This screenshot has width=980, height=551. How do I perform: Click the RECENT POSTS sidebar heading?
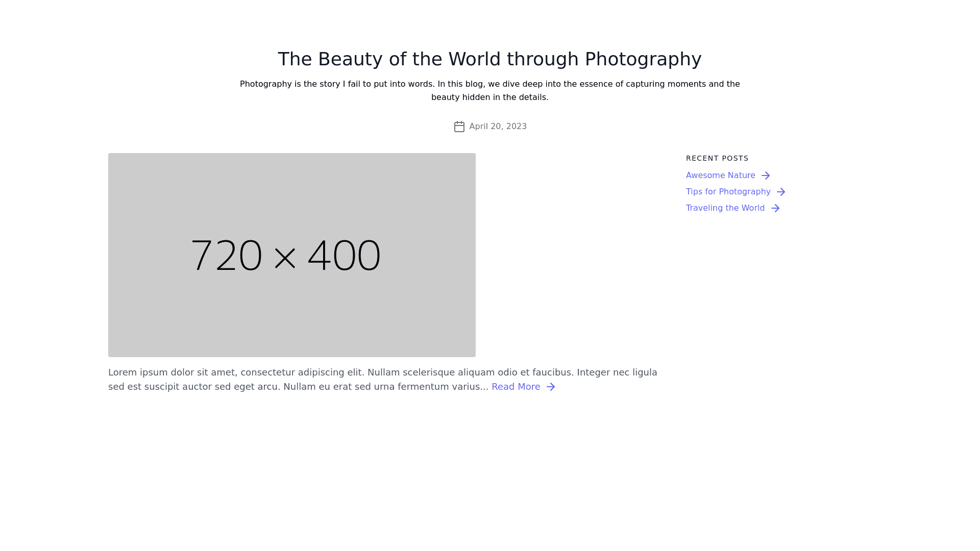click(717, 159)
